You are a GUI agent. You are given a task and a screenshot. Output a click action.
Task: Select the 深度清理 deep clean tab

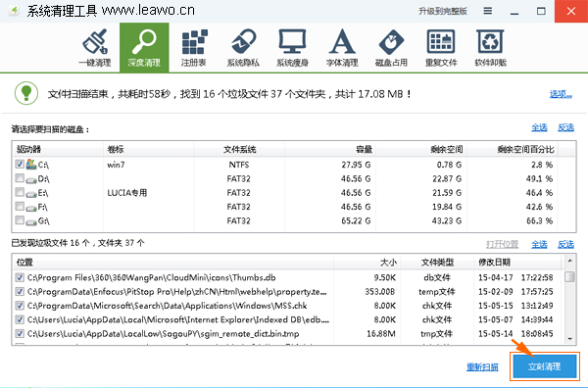point(144,48)
